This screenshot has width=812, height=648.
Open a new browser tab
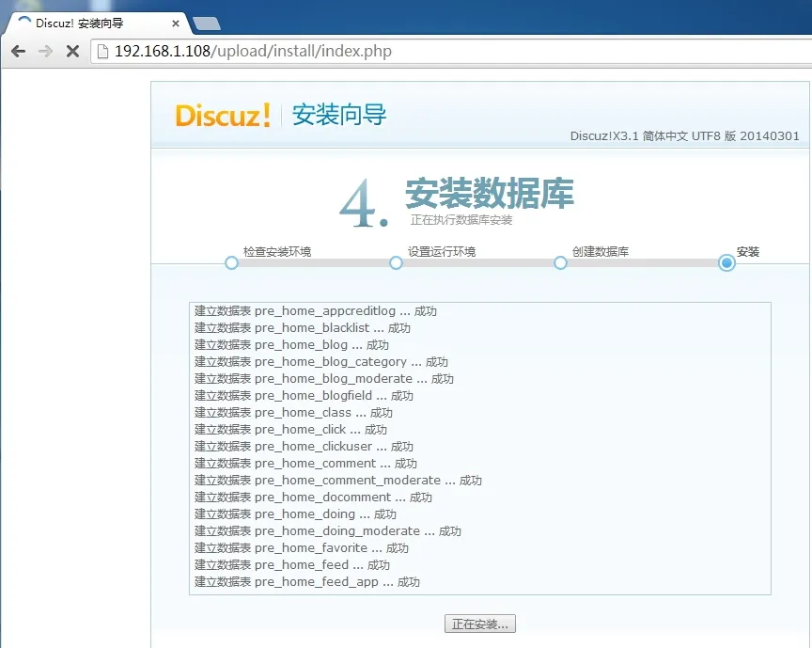[x=206, y=24]
